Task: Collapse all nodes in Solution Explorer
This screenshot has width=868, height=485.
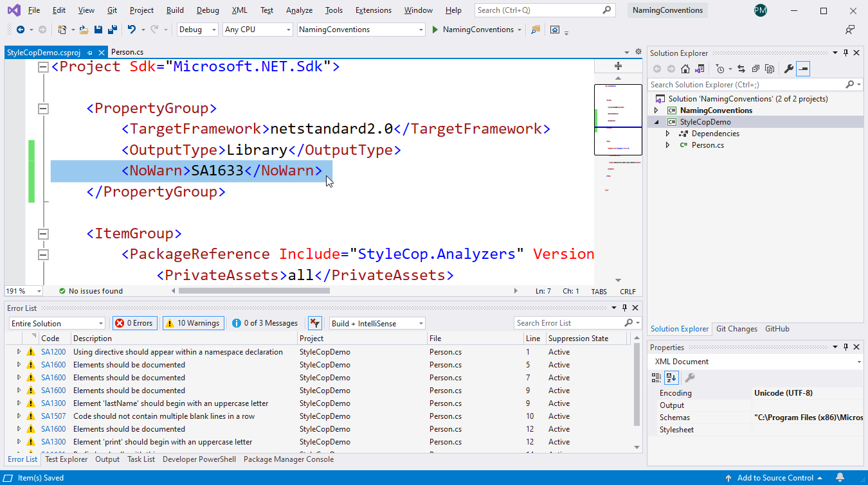Action: (755, 69)
